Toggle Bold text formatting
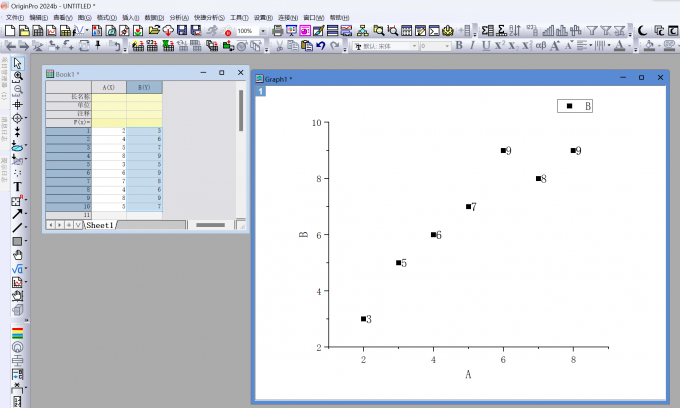The width and height of the screenshot is (680, 408). pyautogui.click(x=459, y=46)
